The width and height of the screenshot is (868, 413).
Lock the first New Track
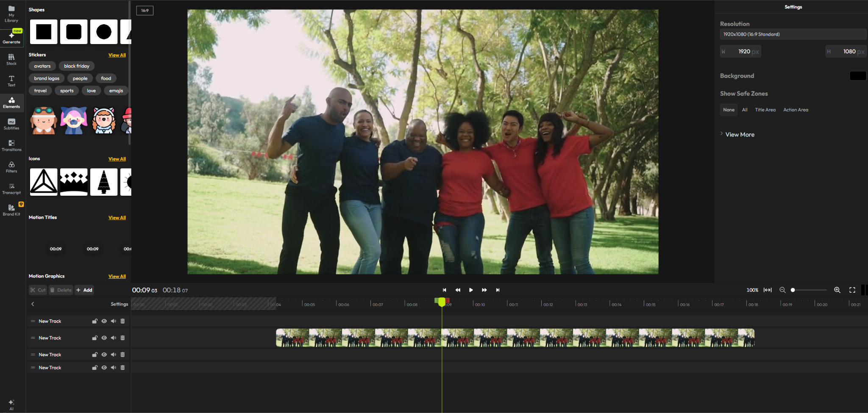95,321
